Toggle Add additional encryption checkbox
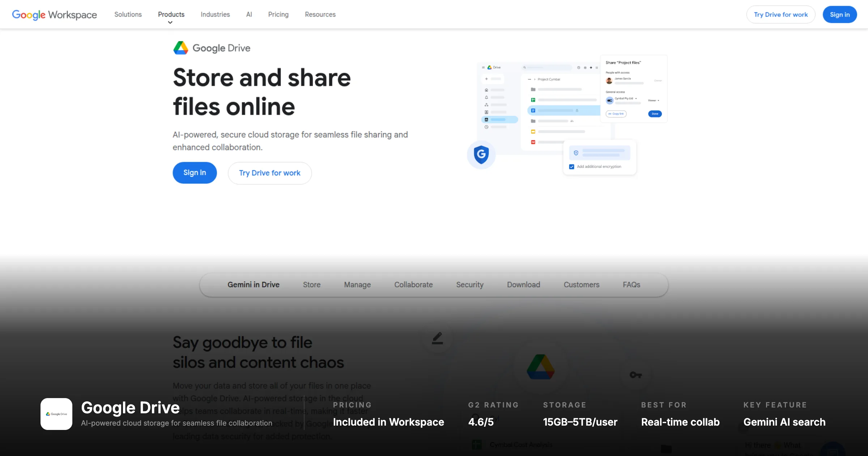The height and width of the screenshot is (456, 868). pyautogui.click(x=571, y=167)
